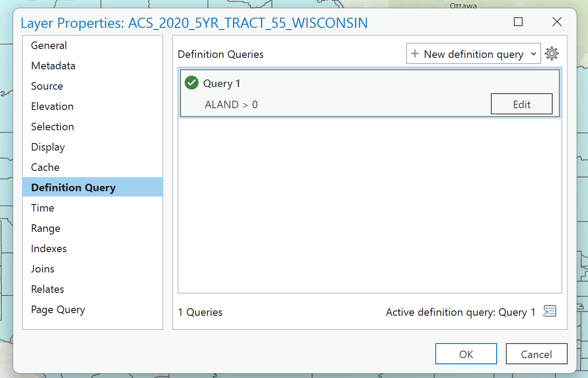Go to the Elevation settings tab
The width and height of the screenshot is (588, 378).
[x=52, y=106]
